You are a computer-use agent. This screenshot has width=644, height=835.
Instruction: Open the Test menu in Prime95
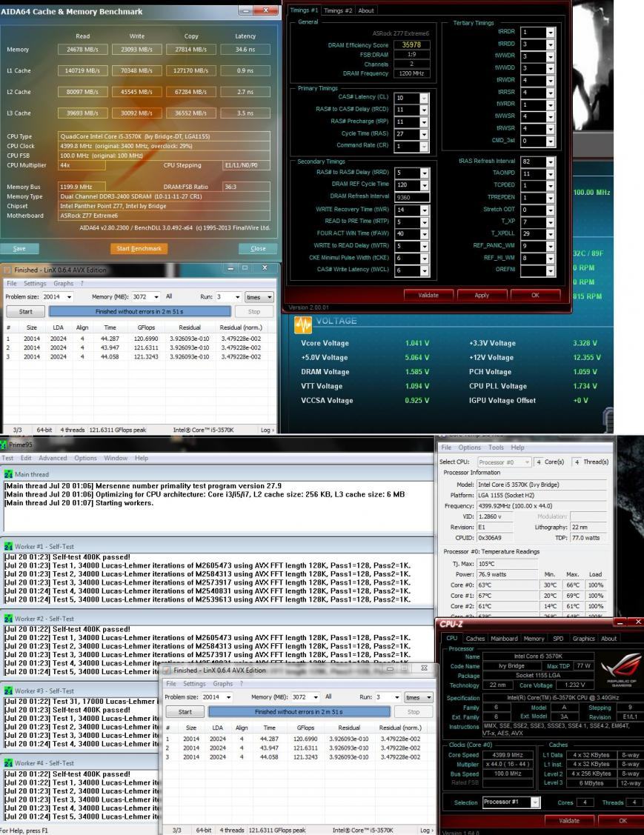[7, 458]
